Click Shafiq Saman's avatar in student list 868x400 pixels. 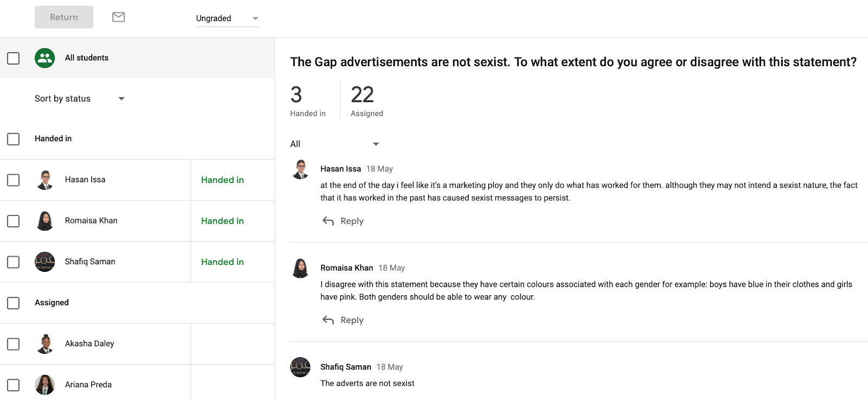(45, 262)
